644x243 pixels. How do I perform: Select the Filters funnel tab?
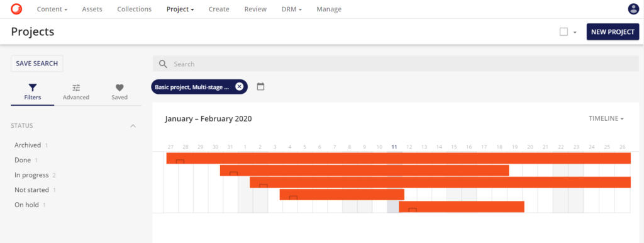(33, 92)
